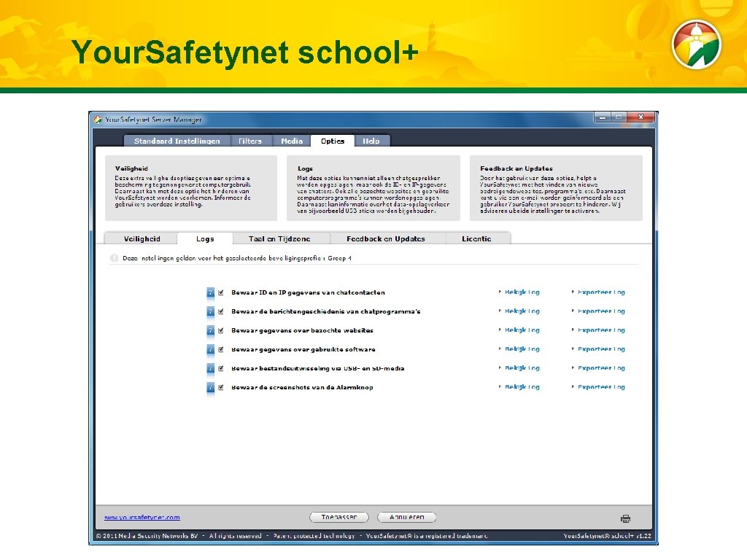Toggle Bewaar ID en IP gegevens checkbox
This screenshot has width=747, height=560.
point(221,292)
